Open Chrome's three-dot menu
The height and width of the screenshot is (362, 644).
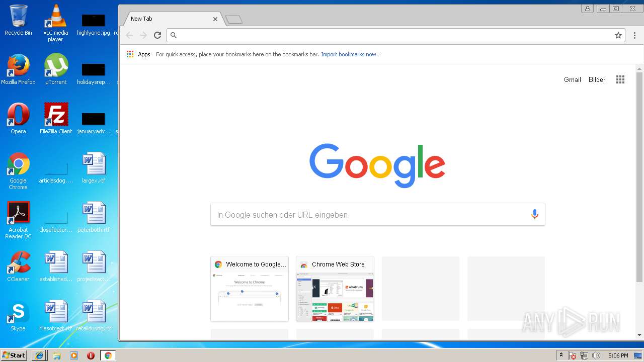tap(634, 35)
